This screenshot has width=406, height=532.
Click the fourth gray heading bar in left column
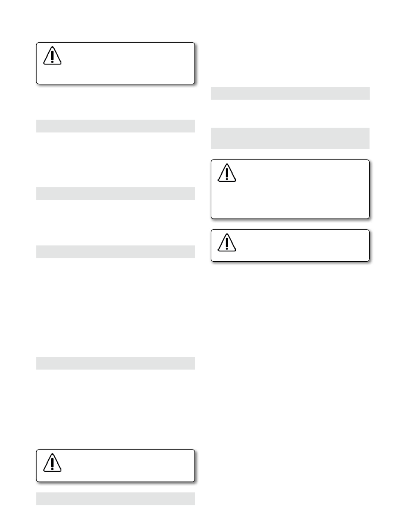pos(115,363)
